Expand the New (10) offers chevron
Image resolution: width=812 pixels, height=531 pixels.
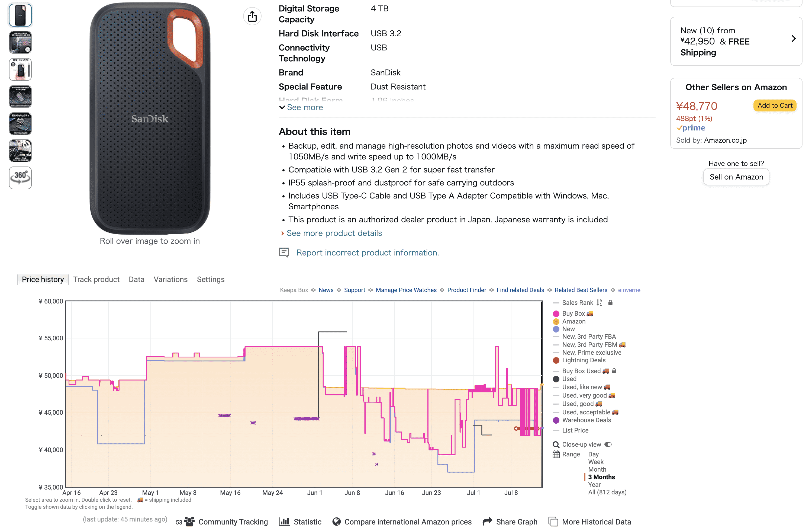click(x=794, y=39)
